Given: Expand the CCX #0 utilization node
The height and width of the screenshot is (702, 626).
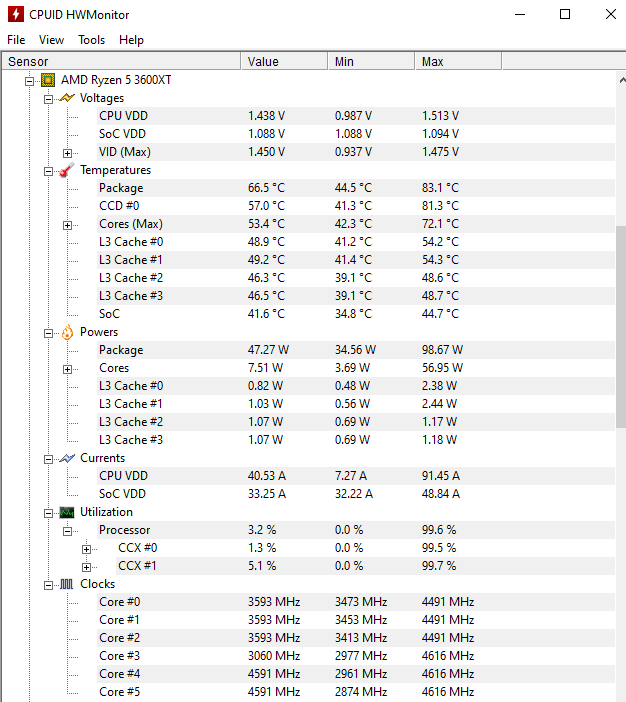Looking at the screenshot, I should coord(86,549).
